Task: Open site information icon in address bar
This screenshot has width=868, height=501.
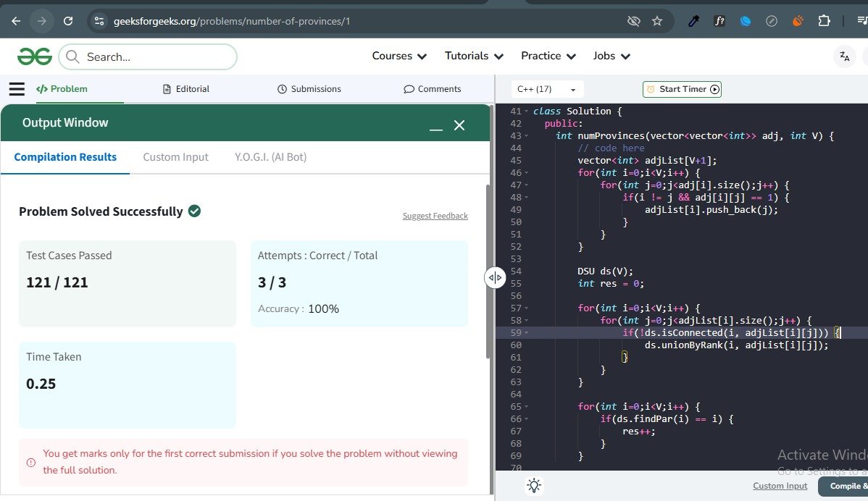Action: click(x=99, y=21)
